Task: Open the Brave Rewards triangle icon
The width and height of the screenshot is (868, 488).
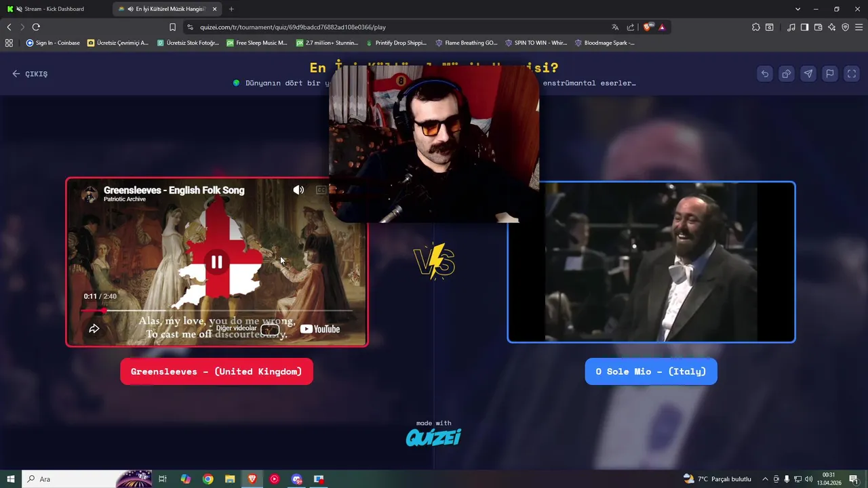Action: [662, 27]
